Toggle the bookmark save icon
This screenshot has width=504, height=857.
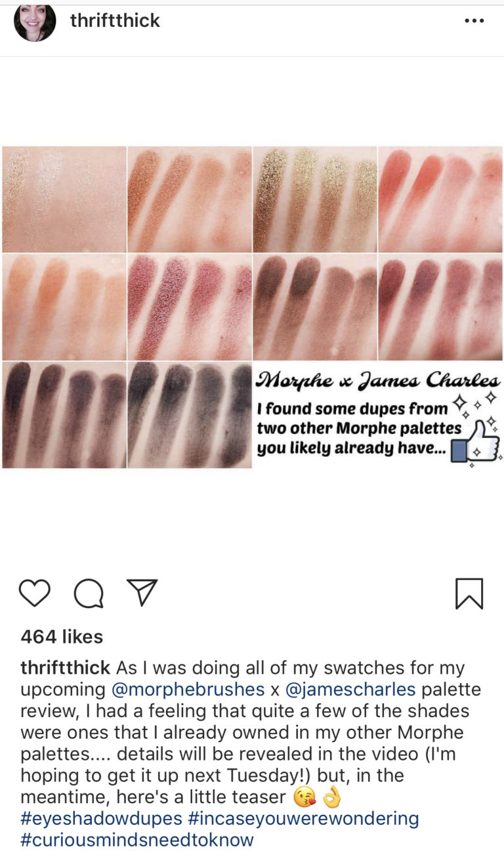(x=469, y=594)
